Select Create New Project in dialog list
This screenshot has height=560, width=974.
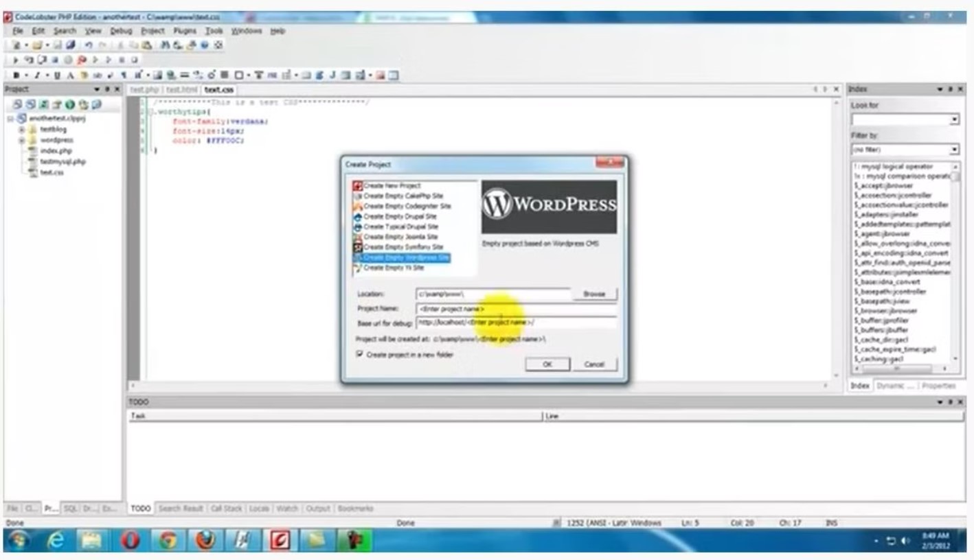(x=392, y=186)
